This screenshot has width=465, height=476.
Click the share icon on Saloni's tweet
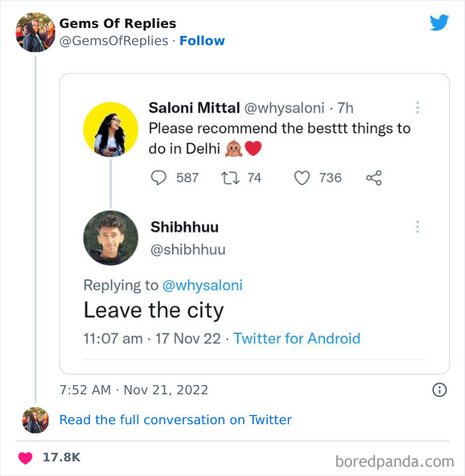pyautogui.click(x=374, y=177)
